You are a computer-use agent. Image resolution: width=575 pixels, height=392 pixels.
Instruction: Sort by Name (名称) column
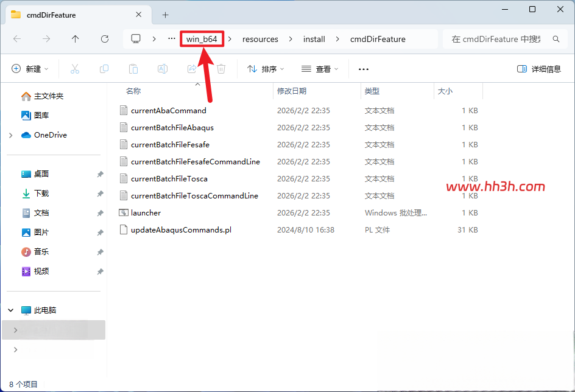(x=133, y=91)
